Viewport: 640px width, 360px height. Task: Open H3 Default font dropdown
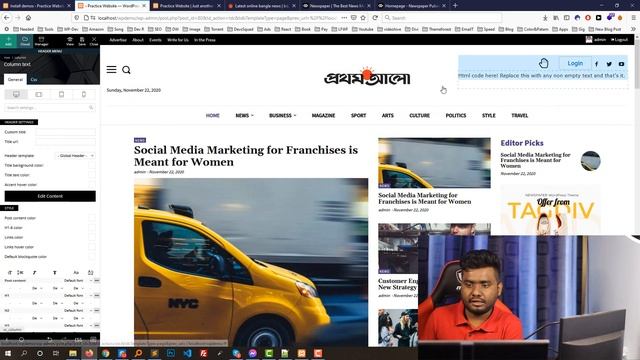click(x=77, y=325)
